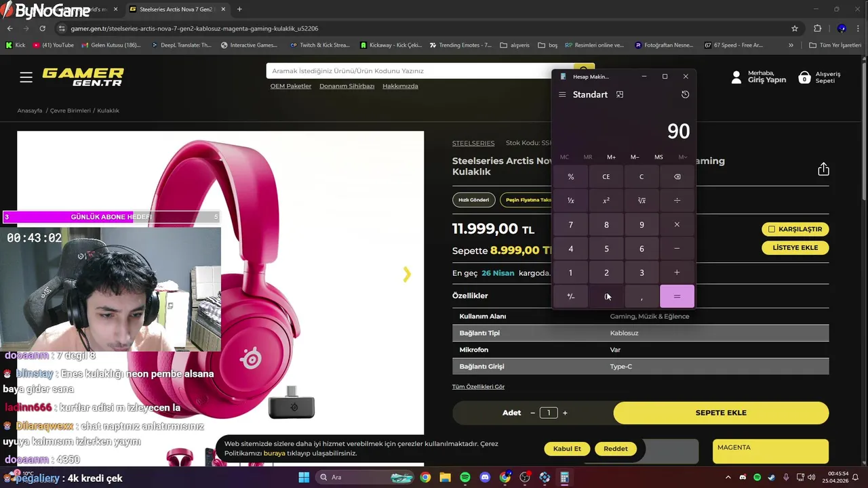Toggle calculator keep-on-top mode
Viewport: 868px width, 488px height.
tap(620, 95)
